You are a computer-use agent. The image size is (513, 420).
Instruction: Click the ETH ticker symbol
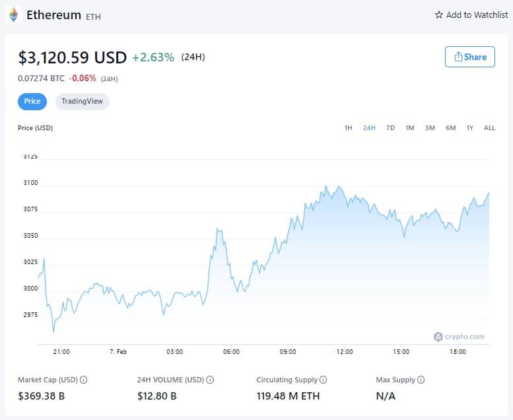coord(93,17)
